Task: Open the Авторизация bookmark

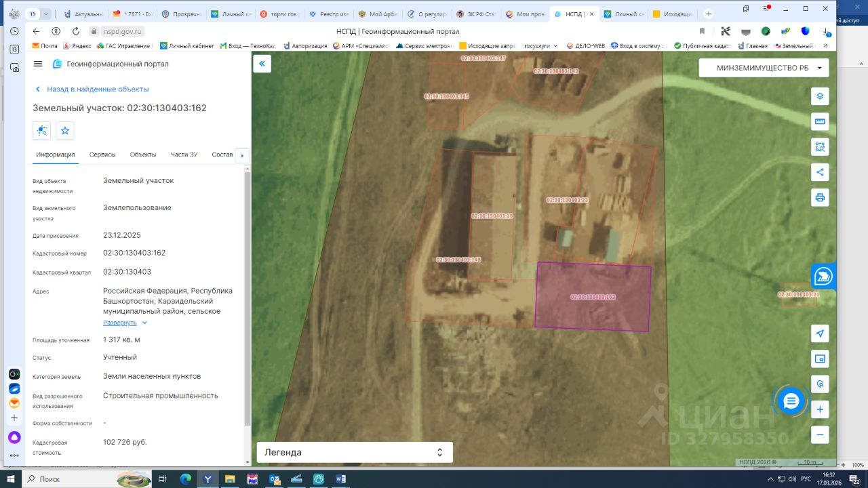Action: point(304,46)
